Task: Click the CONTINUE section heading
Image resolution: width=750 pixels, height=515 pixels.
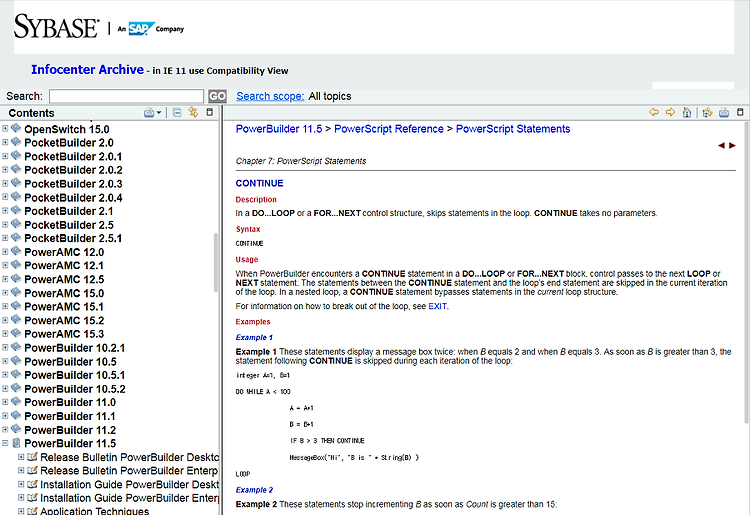Action: click(259, 184)
